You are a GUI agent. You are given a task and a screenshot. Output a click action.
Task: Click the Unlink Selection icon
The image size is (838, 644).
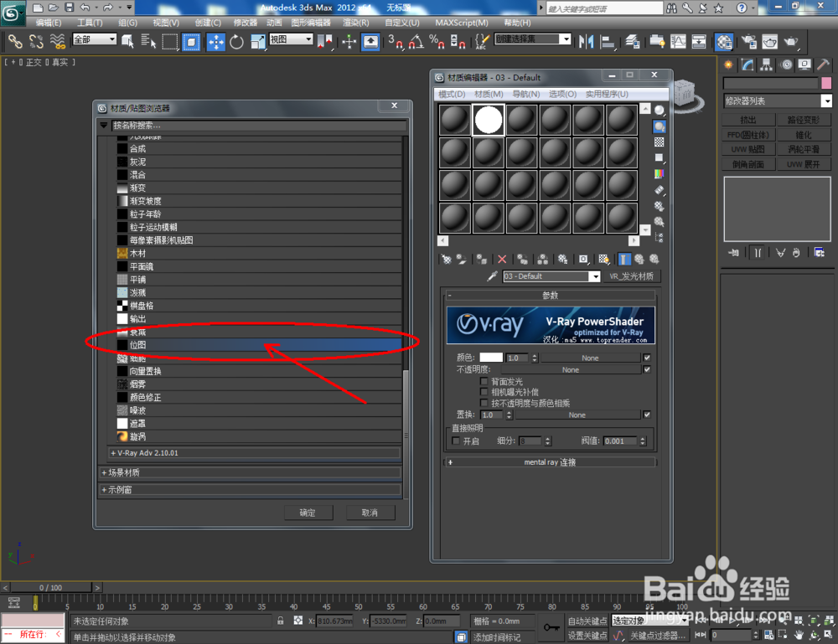coord(36,42)
